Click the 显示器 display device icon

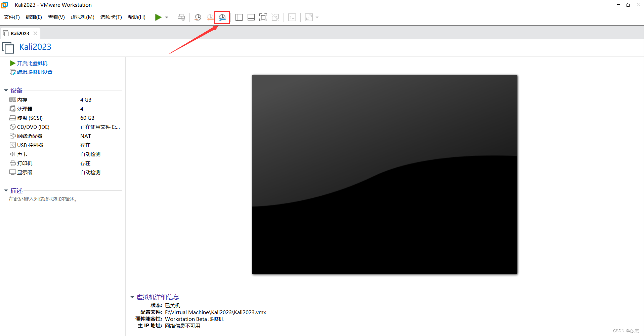point(13,172)
